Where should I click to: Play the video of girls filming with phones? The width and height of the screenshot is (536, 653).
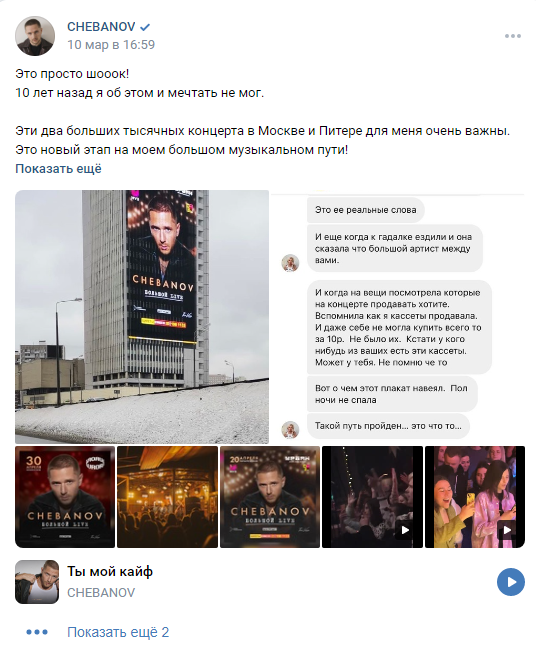(475, 497)
